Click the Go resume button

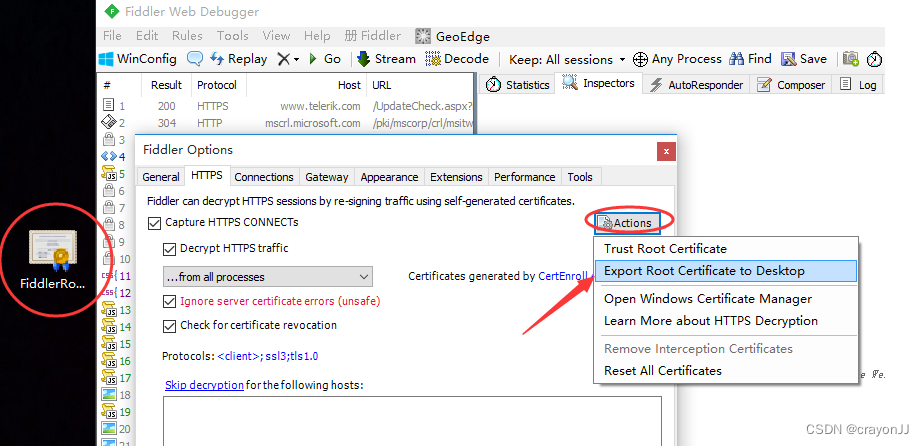325,59
